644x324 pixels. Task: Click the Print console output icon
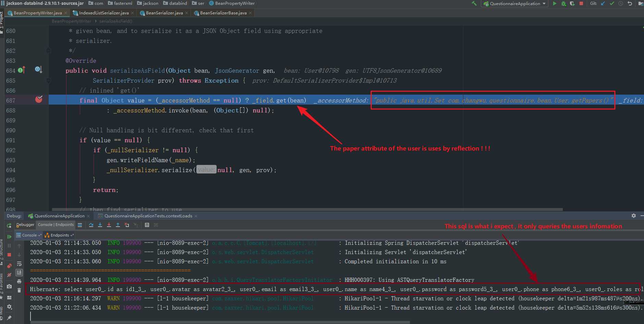tap(19, 281)
